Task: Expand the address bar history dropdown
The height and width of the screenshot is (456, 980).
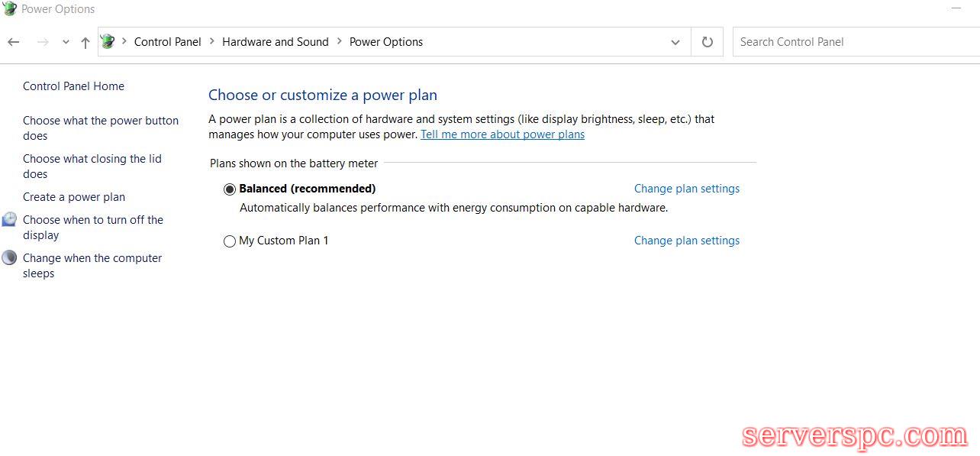Action: pyautogui.click(x=675, y=42)
